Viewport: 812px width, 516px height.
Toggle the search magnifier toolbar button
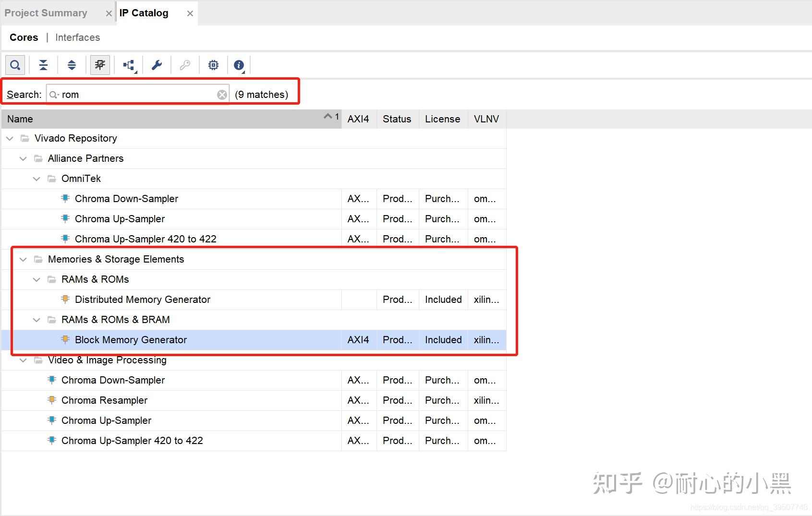[15, 65]
